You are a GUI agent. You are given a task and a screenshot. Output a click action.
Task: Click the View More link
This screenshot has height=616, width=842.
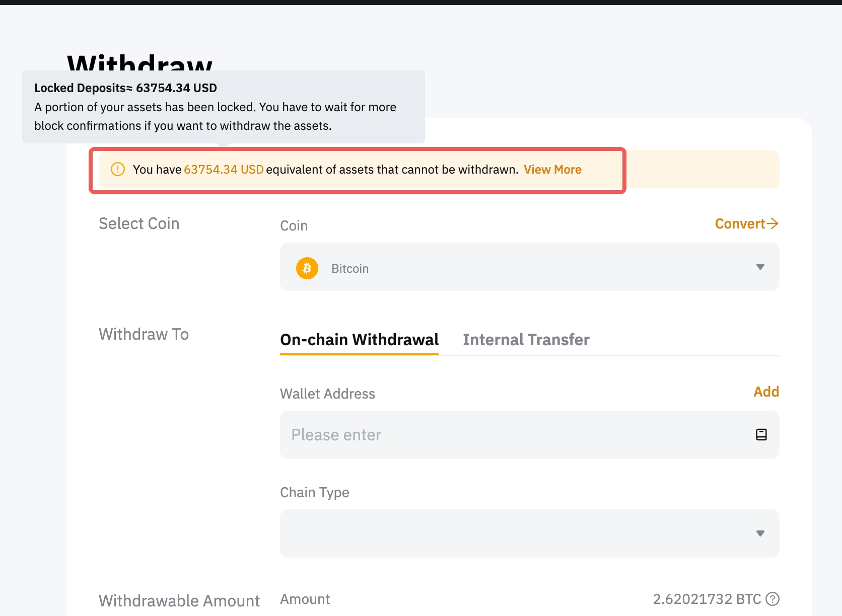click(x=552, y=170)
